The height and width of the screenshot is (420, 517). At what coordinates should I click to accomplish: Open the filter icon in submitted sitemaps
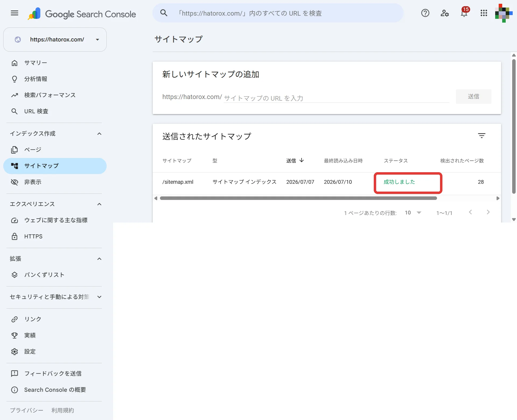click(481, 136)
